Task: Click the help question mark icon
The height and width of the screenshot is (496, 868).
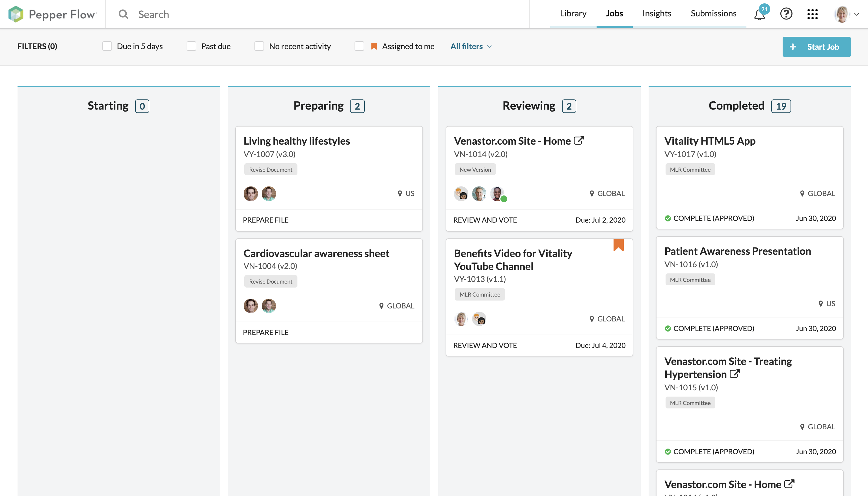Action: click(786, 14)
